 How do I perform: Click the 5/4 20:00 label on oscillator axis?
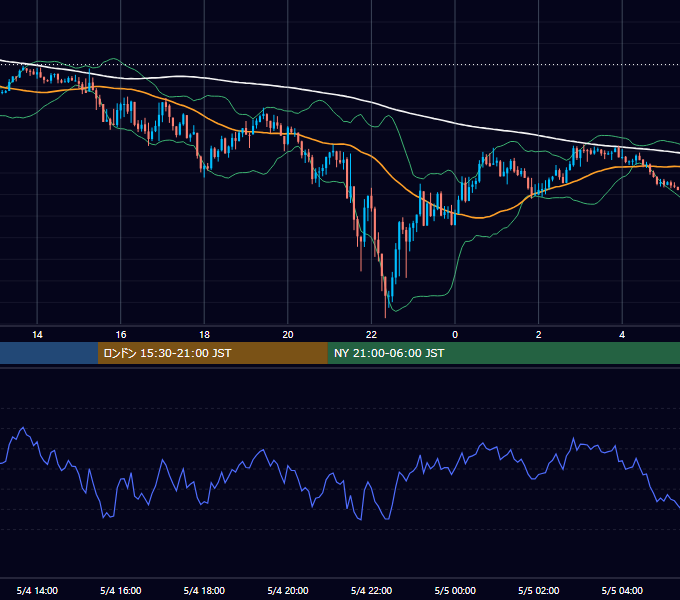(x=288, y=590)
